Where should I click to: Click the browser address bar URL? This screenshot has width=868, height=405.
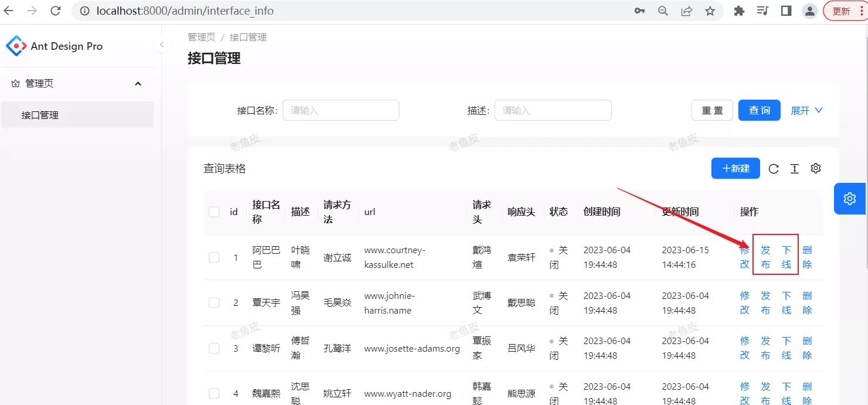[185, 11]
